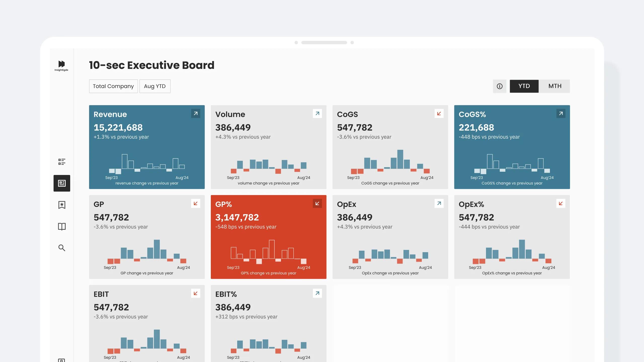Open the Aug YTD period filter

155,86
